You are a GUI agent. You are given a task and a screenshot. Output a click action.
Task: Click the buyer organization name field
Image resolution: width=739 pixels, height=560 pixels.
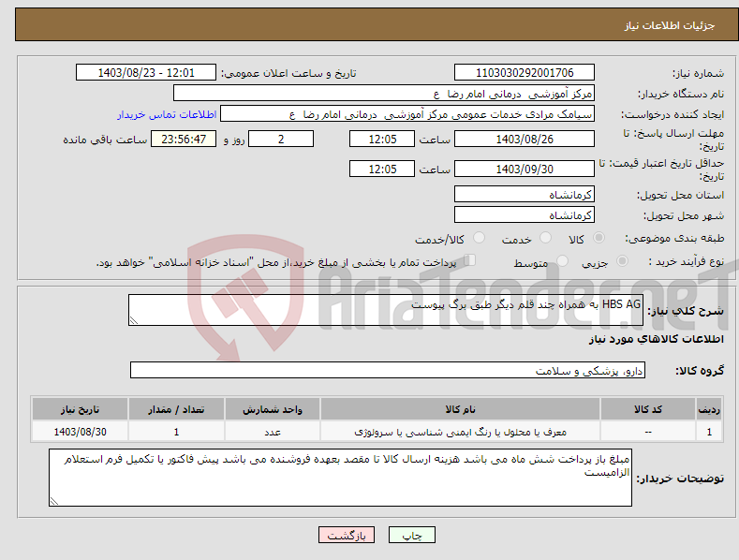(384, 94)
